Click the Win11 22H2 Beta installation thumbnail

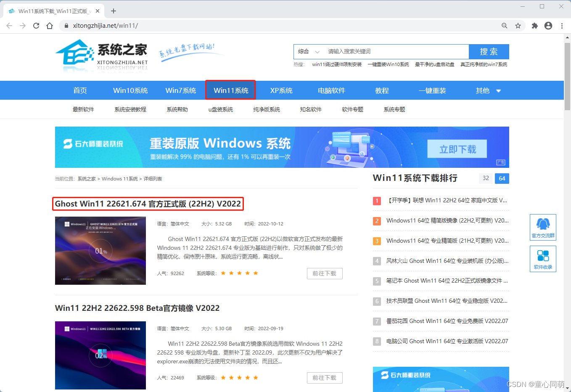tap(100, 355)
